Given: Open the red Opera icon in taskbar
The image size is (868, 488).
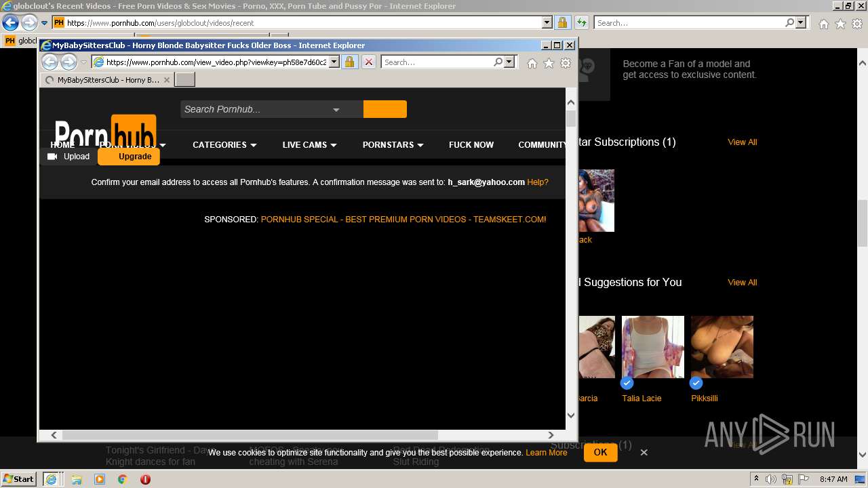Looking at the screenshot, I should (145, 479).
